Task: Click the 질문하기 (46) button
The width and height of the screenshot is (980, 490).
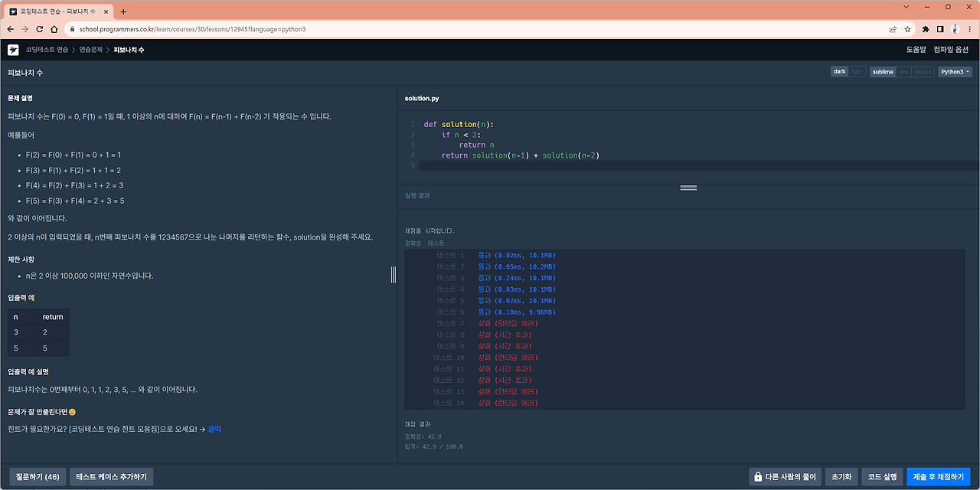Action: (38, 476)
